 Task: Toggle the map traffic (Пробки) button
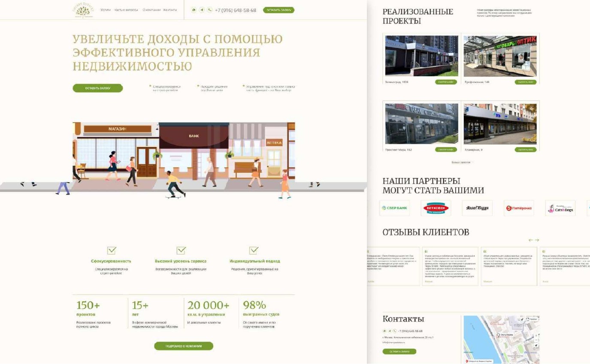tap(532, 319)
